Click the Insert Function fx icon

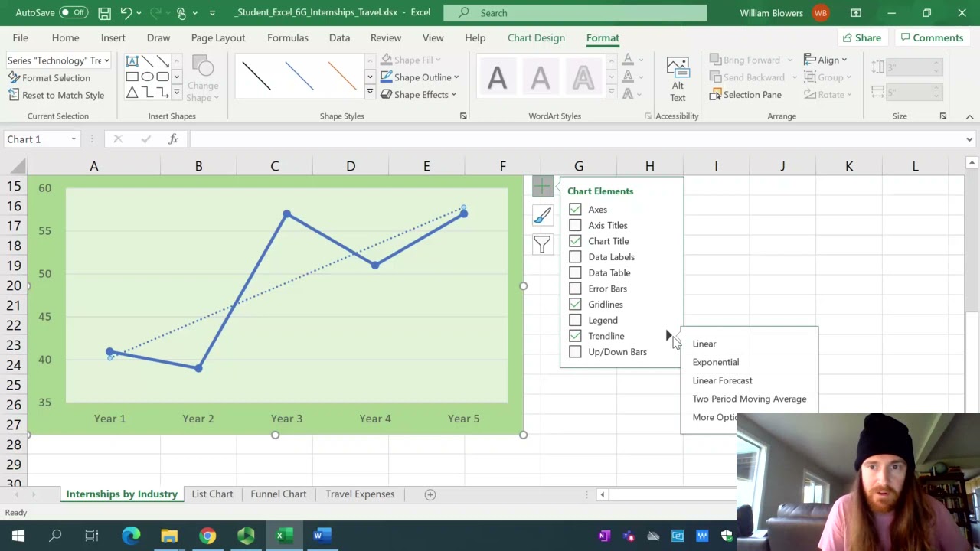[173, 139]
